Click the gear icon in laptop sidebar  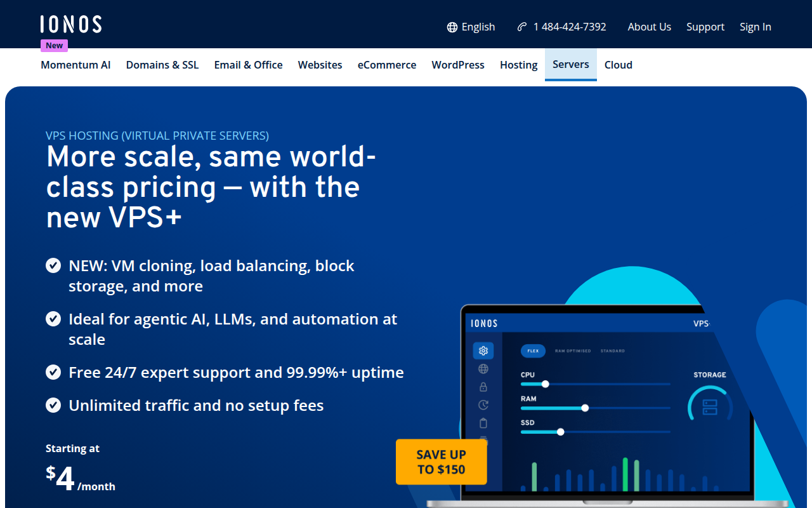pos(483,351)
